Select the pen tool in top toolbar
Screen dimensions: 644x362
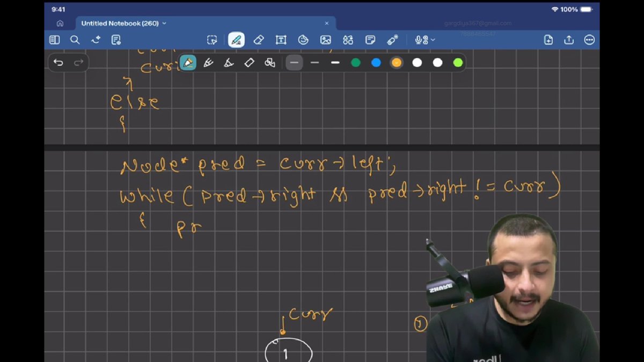(236, 40)
